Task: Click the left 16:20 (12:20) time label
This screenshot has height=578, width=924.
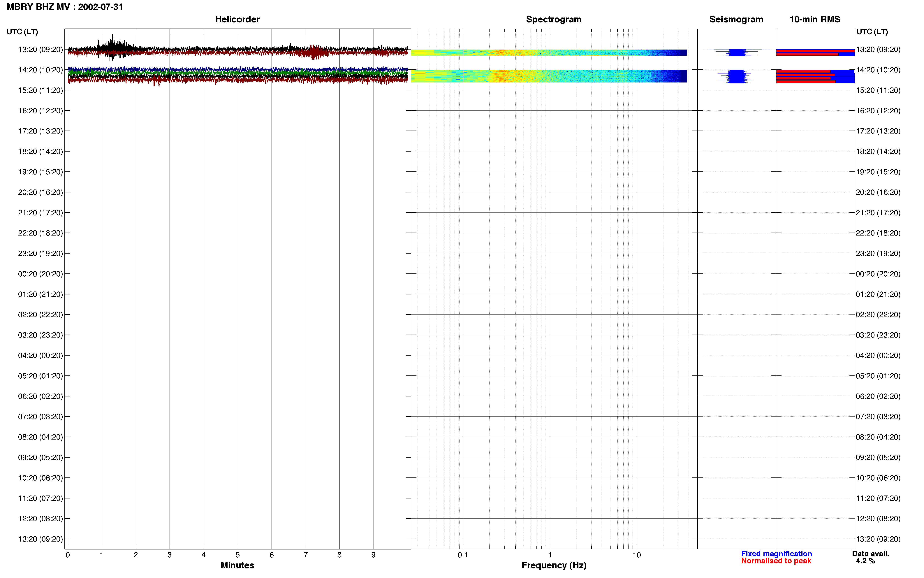Action: click(41, 111)
